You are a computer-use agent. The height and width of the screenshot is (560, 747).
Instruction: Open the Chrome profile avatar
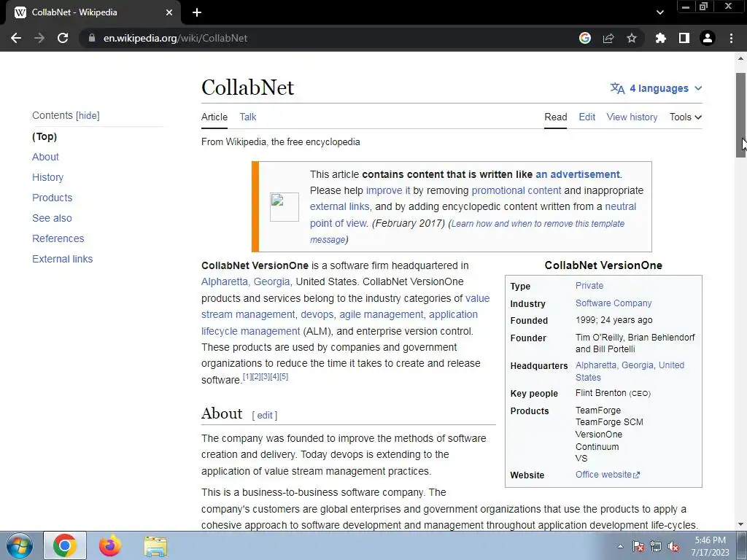pyautogui.click(x=708, y=38)
